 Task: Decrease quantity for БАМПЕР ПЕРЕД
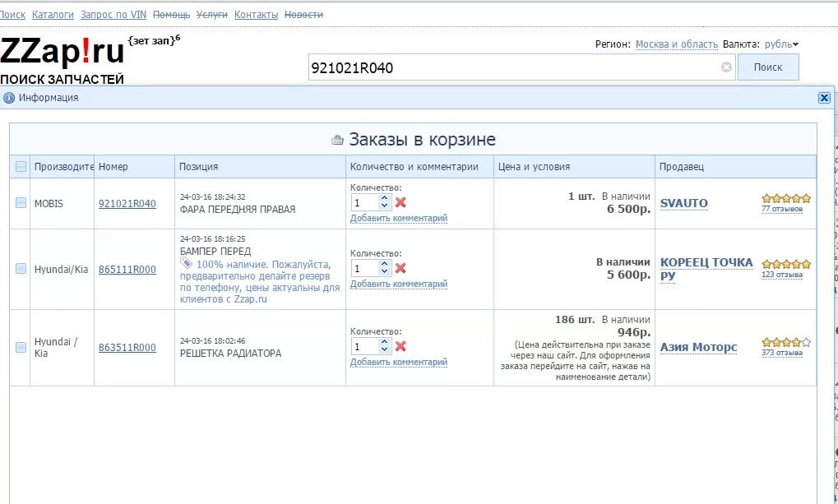384,272
